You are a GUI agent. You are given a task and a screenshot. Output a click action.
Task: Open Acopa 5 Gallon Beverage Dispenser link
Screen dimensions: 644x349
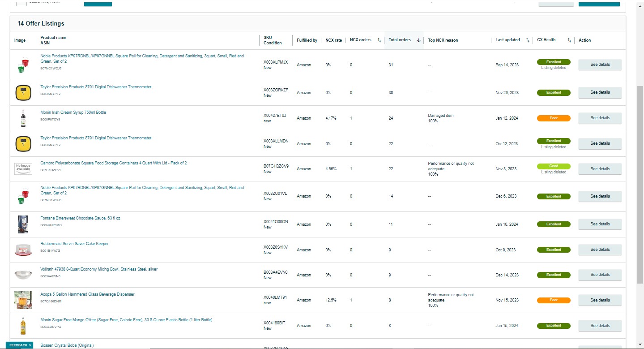87,294
